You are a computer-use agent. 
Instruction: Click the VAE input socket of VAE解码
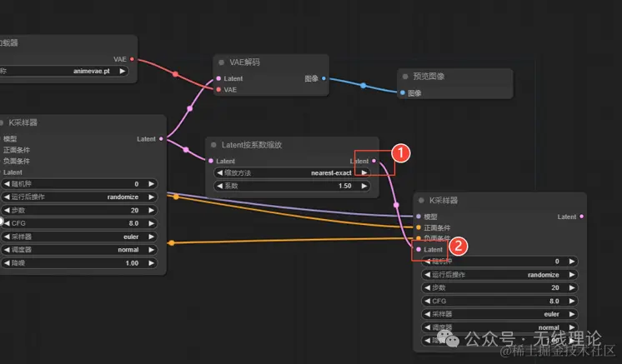(x=218, y=90)
